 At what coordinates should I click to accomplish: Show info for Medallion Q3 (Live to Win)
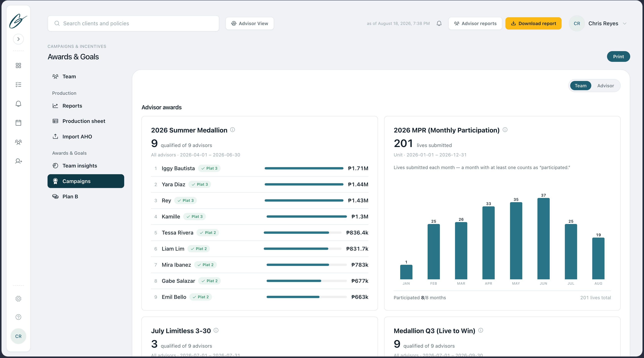[x=481, y=330]
